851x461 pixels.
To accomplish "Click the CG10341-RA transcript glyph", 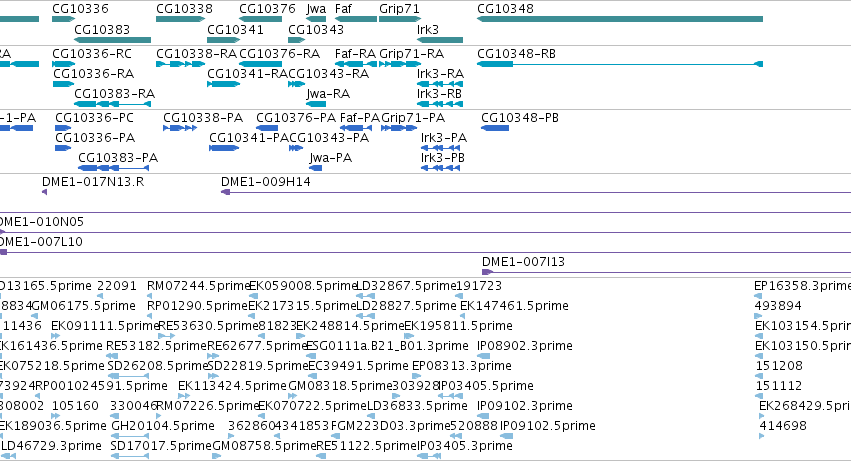I will (224, 84).
